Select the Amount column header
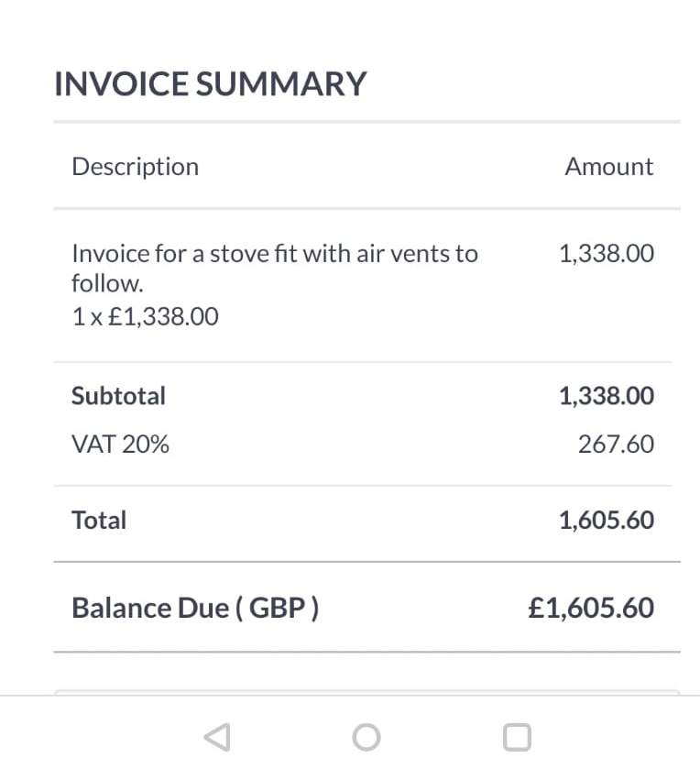The height and width of the screenshot is (780, 700). coord(608,167)
